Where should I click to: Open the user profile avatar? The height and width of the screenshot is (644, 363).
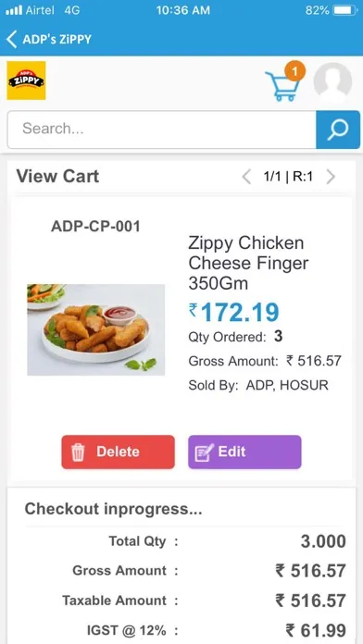332,81
